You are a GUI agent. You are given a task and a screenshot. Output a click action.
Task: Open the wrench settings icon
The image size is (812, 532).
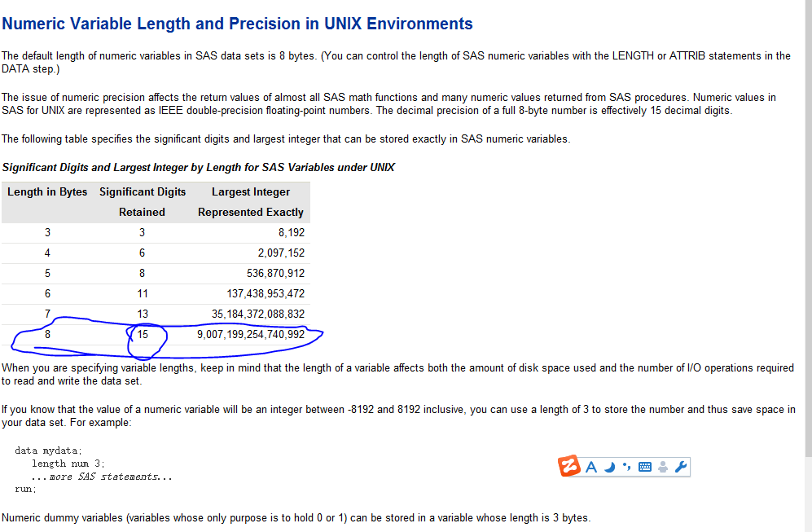(x=682, y=467)
